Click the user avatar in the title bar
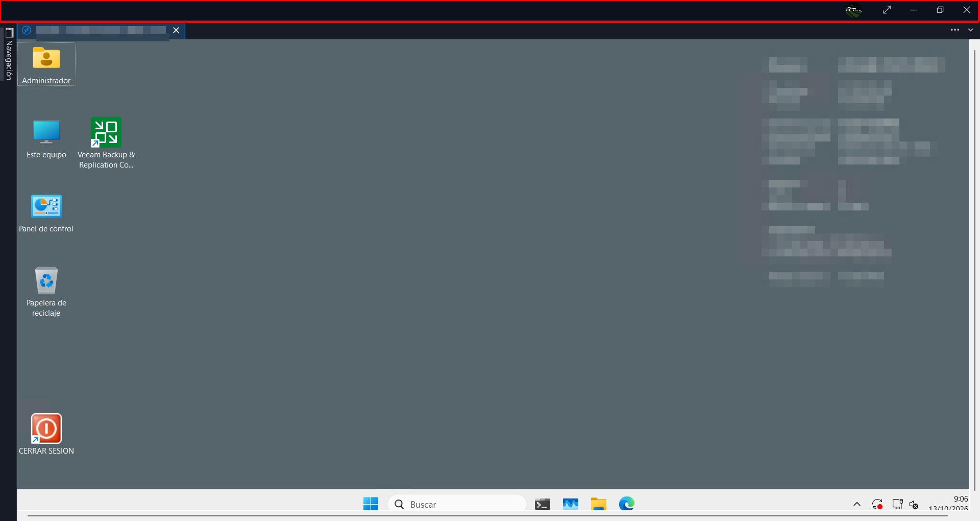 (853, 10)
